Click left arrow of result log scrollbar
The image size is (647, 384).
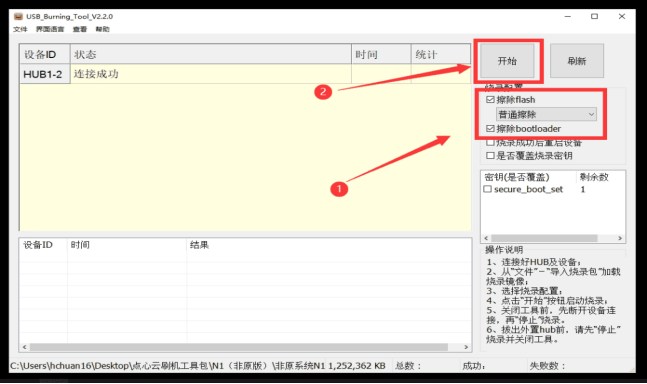click(24, 347)
